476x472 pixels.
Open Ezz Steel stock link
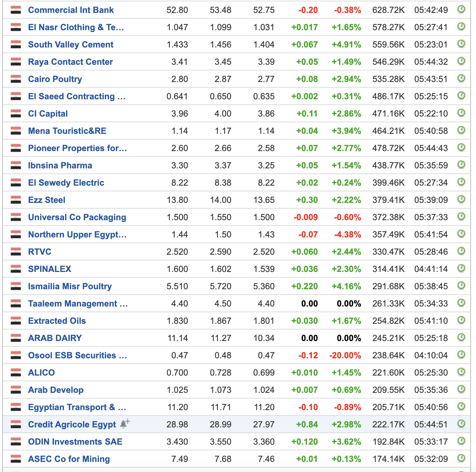[x=47, y=200]
